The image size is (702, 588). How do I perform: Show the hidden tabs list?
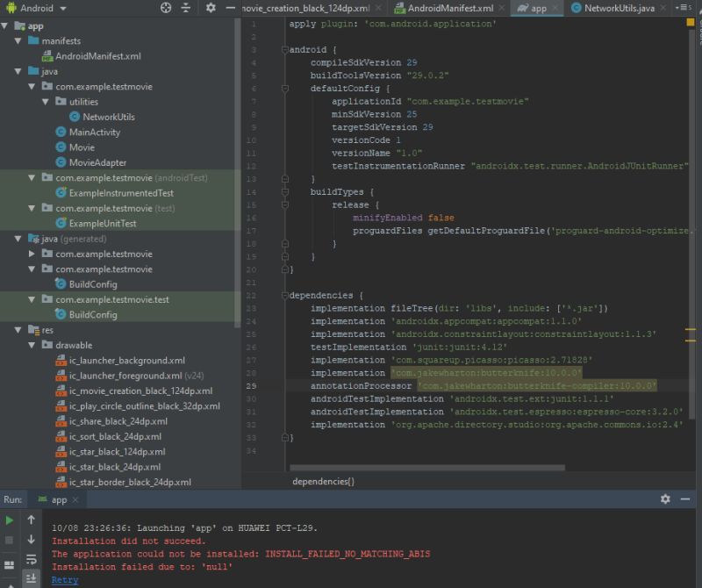click(x=684, y=8)
